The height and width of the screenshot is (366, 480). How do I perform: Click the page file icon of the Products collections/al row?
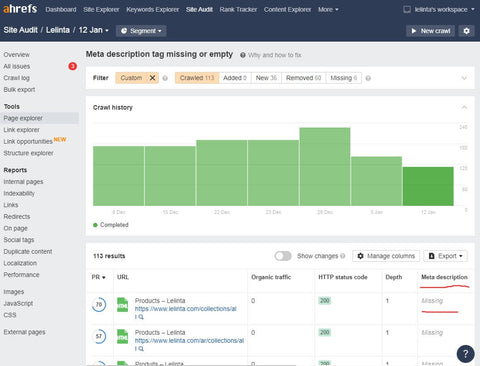[x=123, y=305]
